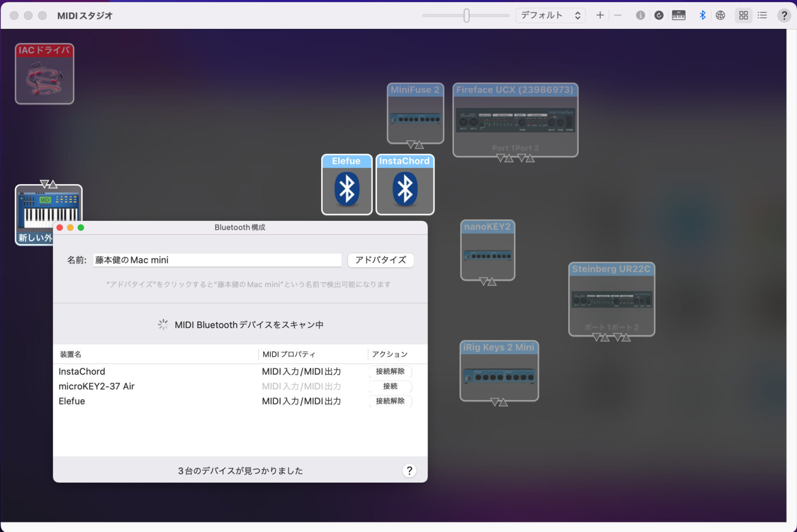
Task: Click the globe network MIDI icon
Action: click(x=720, y=15)
